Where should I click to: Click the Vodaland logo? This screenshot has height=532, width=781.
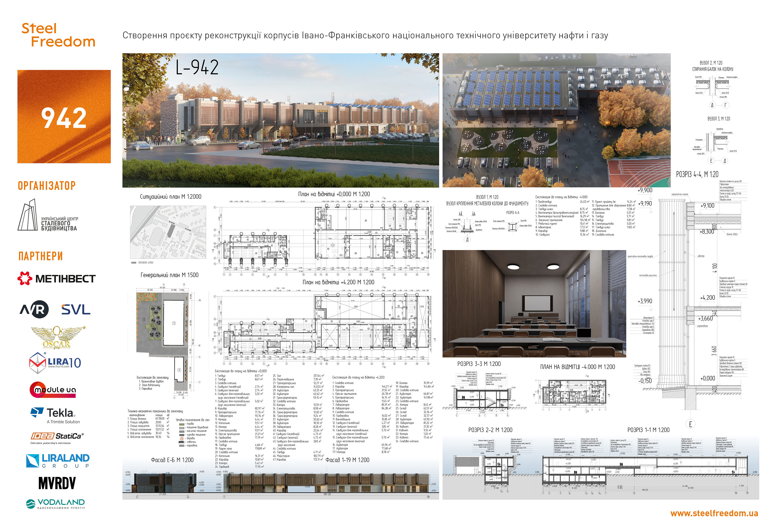(55, 503)
